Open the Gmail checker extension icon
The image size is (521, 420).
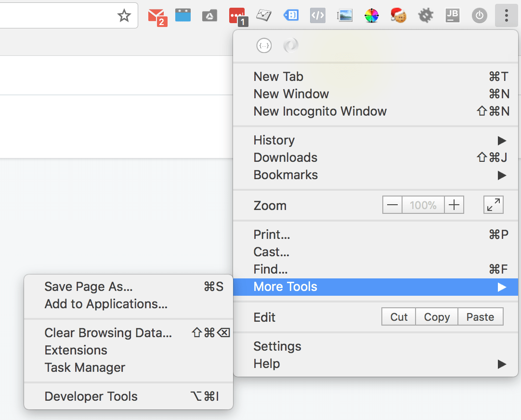click(157, 17)
